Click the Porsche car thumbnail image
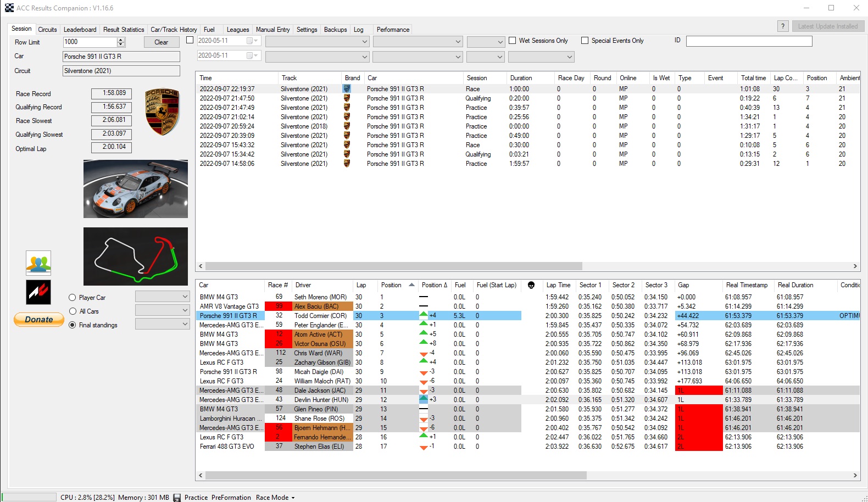Viewport: 868px width, 502px height. tap(136, 189)
